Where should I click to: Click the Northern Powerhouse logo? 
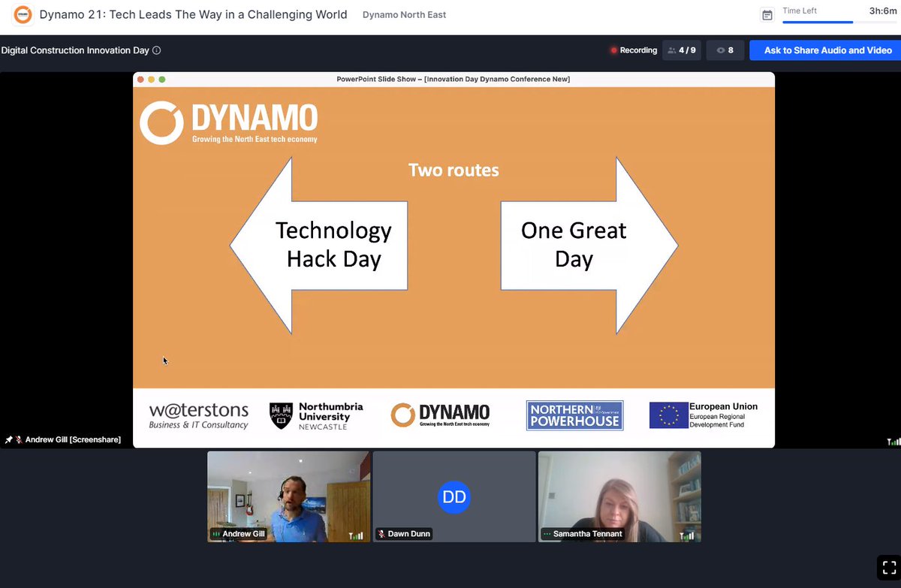(574, 415)
